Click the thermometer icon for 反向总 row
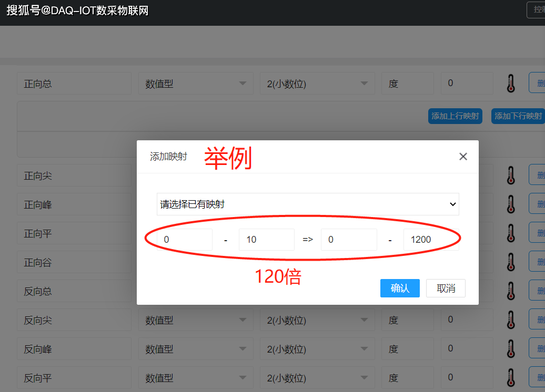Screen dimensions: 545x392 510,290
